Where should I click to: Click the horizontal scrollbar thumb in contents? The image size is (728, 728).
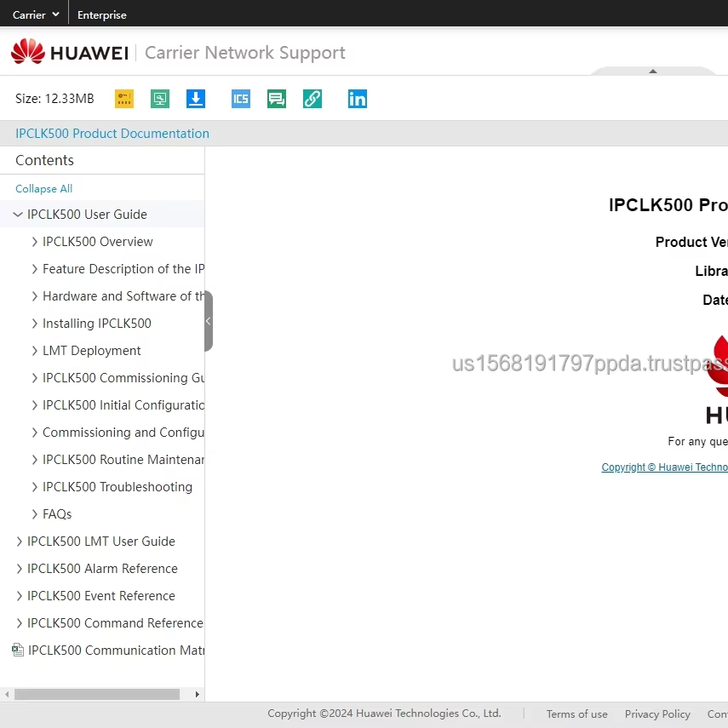[97, 695]
